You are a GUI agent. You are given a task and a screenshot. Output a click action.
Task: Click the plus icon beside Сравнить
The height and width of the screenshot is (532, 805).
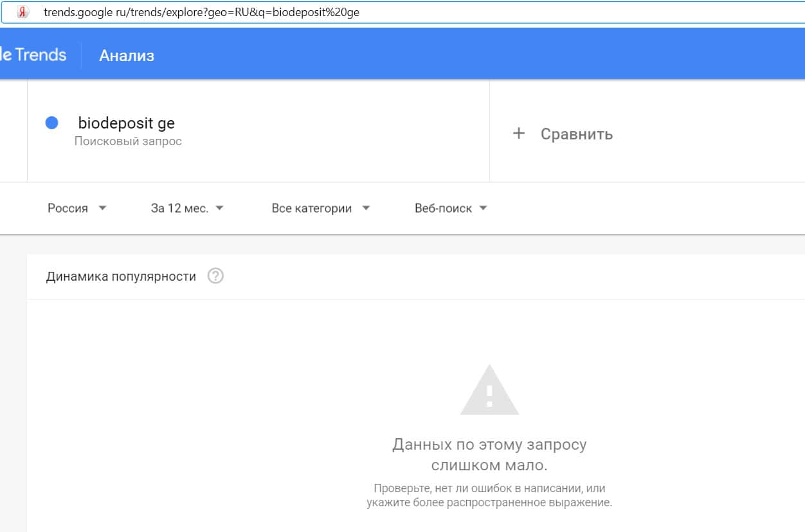coord(519,134)
